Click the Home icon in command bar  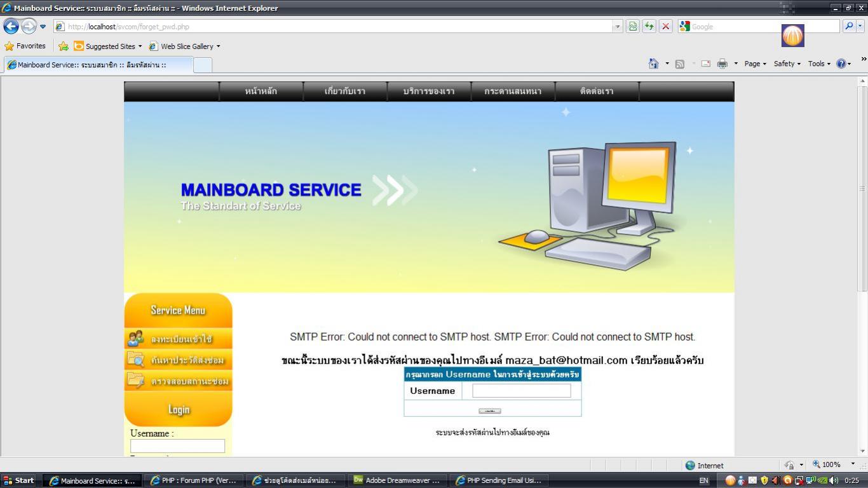[x=653, y=64]
